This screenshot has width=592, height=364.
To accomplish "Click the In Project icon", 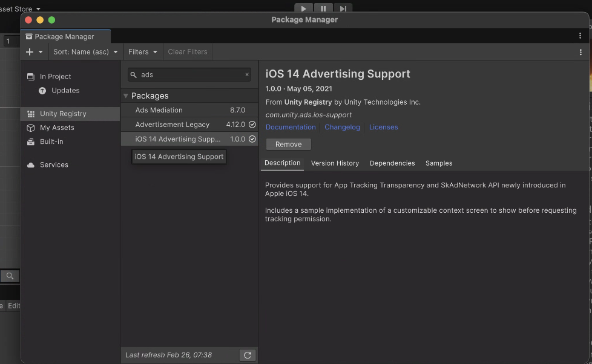I will coord(31,77).
